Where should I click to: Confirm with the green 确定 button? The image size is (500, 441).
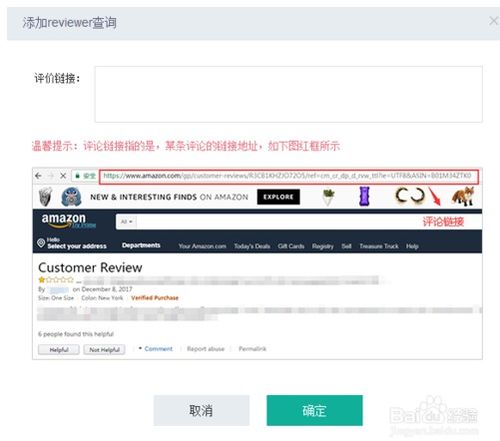(314, 410)
